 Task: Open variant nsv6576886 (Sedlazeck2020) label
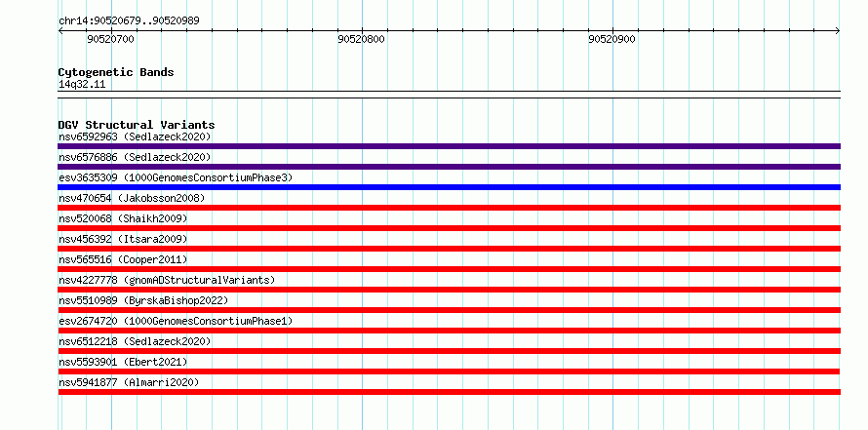[135, 157]
